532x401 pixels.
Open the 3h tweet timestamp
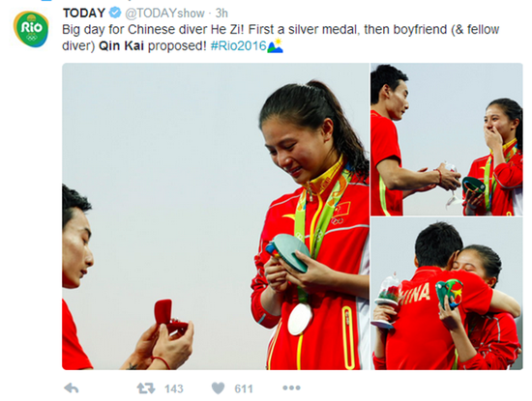[222, 14]
